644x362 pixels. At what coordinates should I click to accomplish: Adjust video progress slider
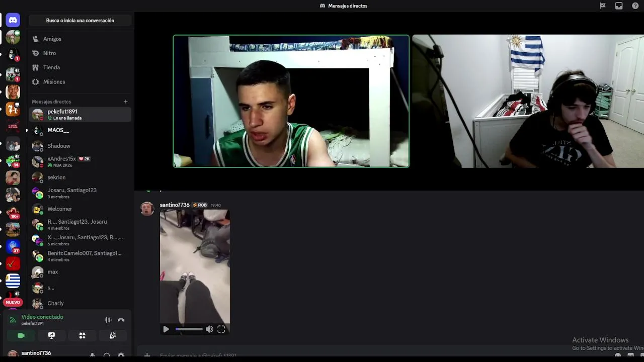click(189, 329)
